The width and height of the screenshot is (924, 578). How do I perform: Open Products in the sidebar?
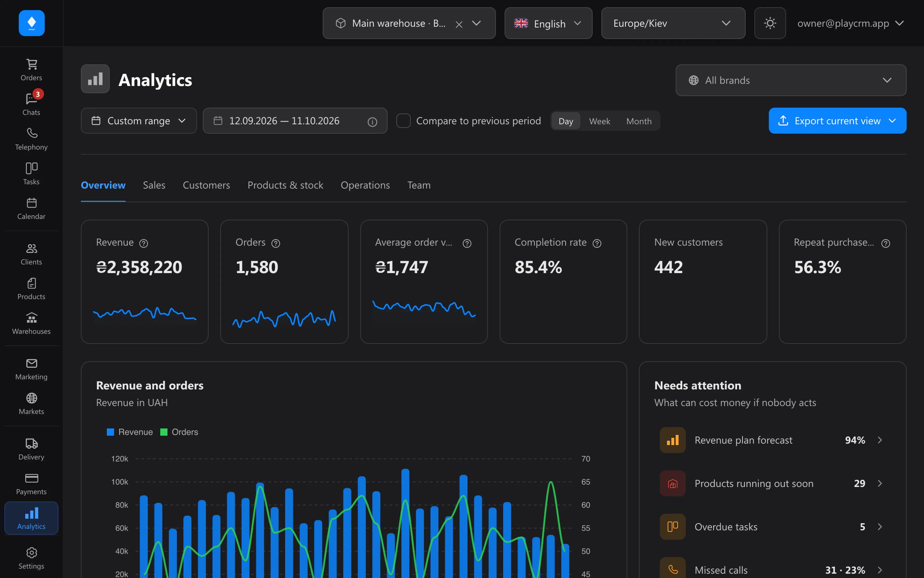click(x=31, y=289)
